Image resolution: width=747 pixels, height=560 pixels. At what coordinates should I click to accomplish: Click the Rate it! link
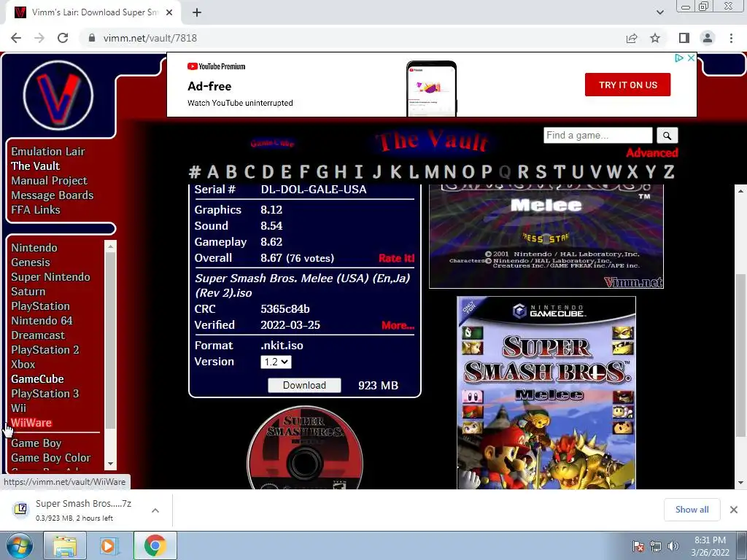tap(396, 258)
